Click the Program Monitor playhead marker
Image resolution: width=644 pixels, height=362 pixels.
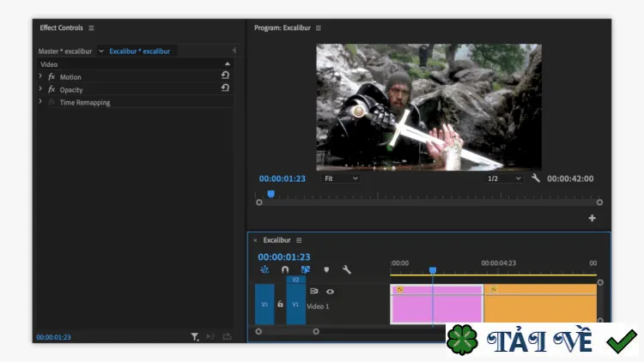click(x=271, y=194)
